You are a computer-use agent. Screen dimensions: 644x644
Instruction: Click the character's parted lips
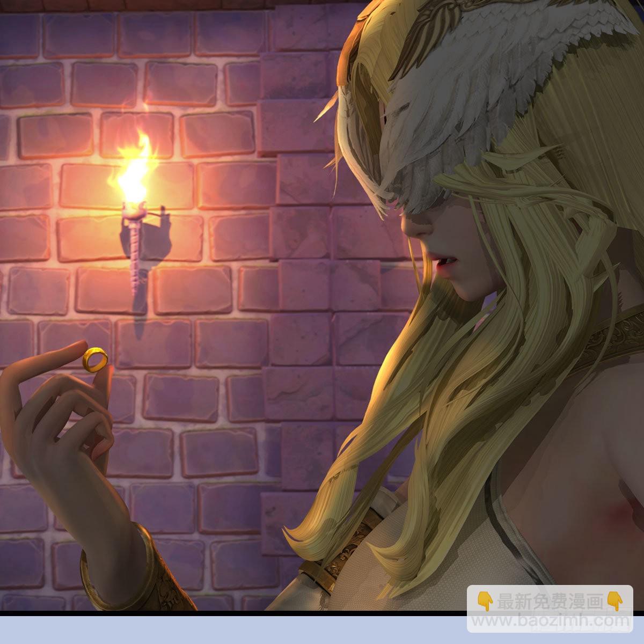click(x=447, y=261)
